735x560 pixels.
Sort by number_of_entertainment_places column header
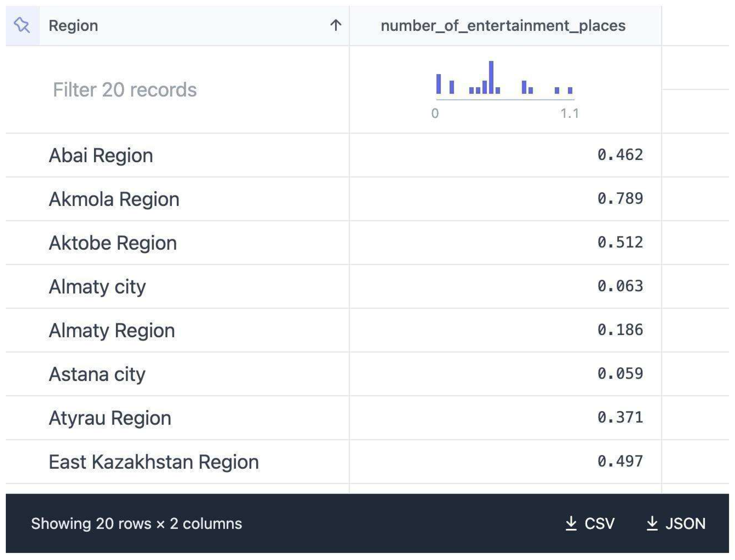[503, 26]
